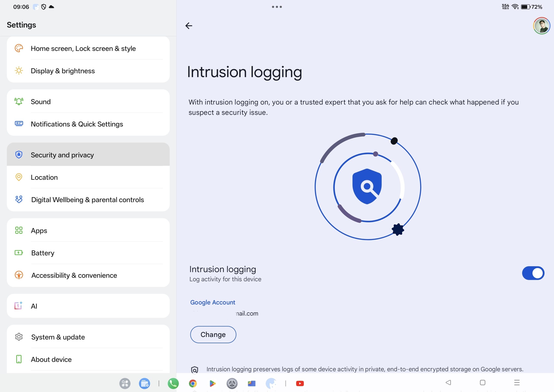The width and height of the screenshot is (554, 392).
Task: Select the Apps grid icon
Action: [19, 231]
